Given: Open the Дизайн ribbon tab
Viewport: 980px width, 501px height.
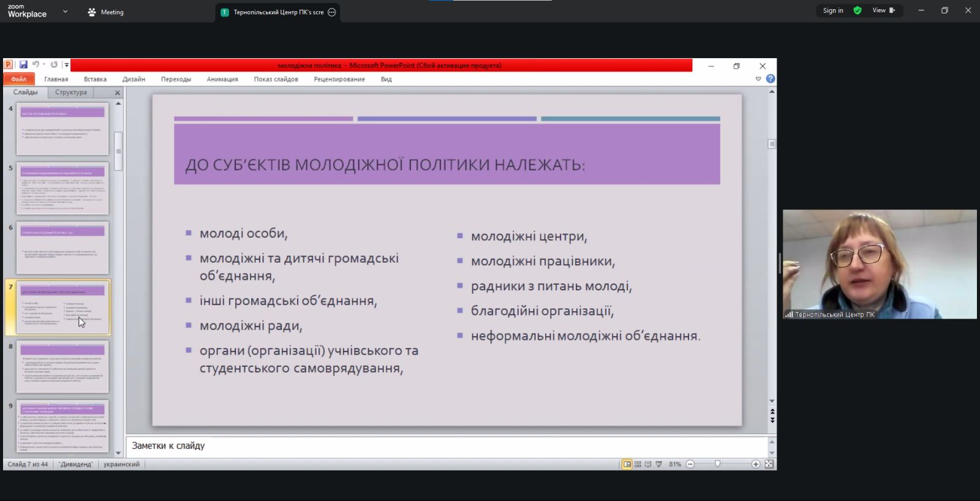Looking at the screenshot, I should (134, 79).
